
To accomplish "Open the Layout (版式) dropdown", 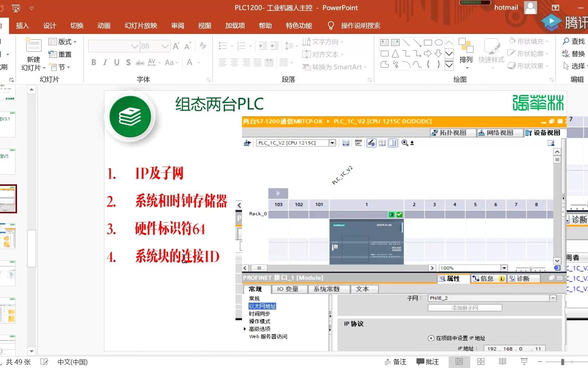I will pos(63,42).
